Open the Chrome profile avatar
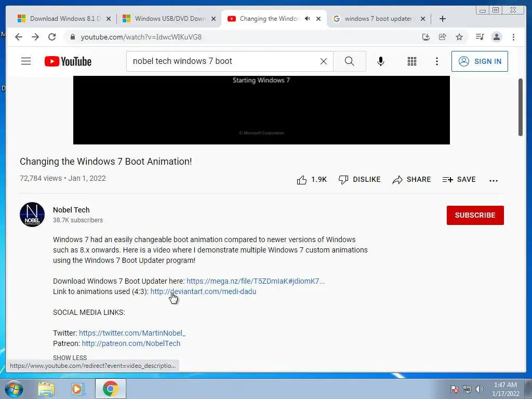This screenshot has width=532, height=399. (x=496, y=37)
